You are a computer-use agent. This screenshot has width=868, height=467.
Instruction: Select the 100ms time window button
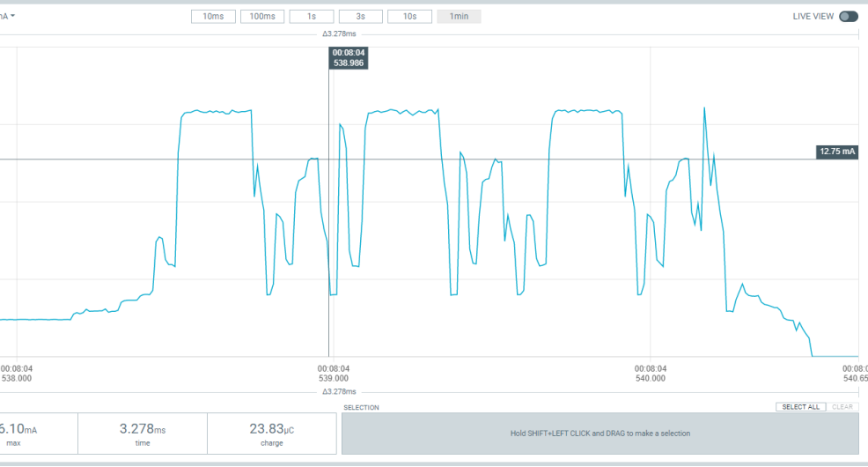[x=262, y=17]
